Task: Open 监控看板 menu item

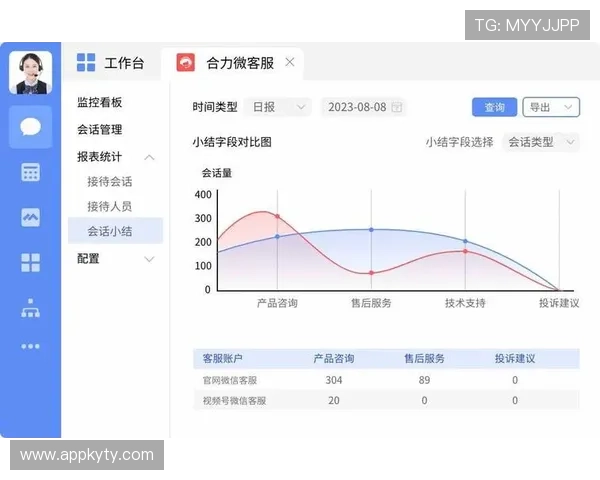Action: 99,102
